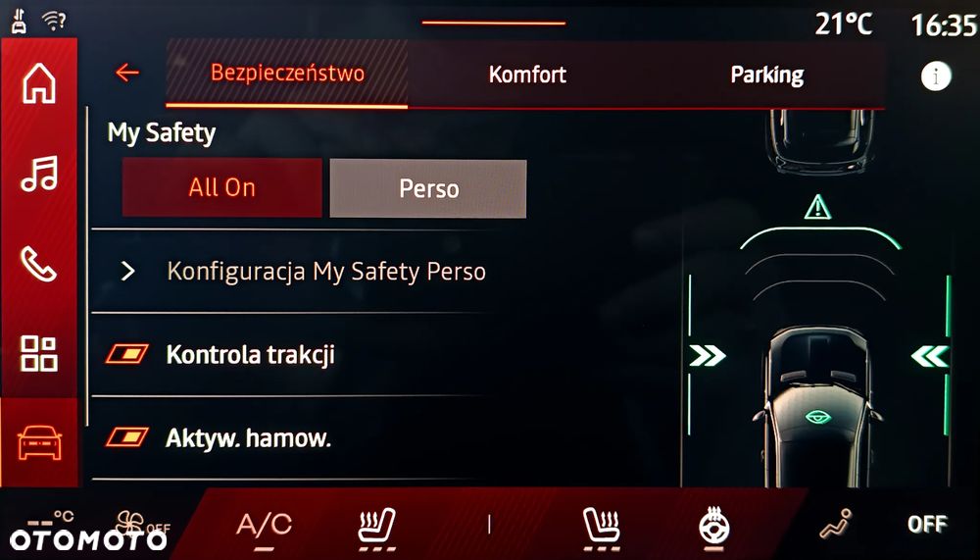Tap the seated air distribution icon

pos(836,525)
